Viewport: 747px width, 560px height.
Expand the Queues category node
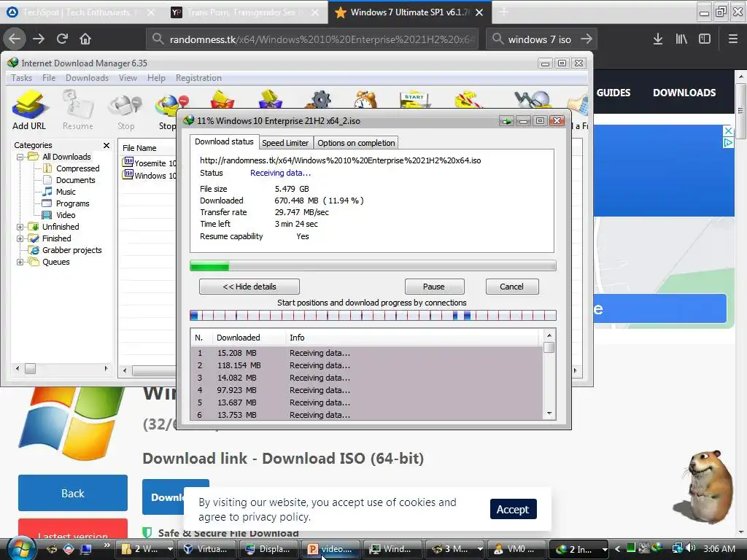coord(20,262)
